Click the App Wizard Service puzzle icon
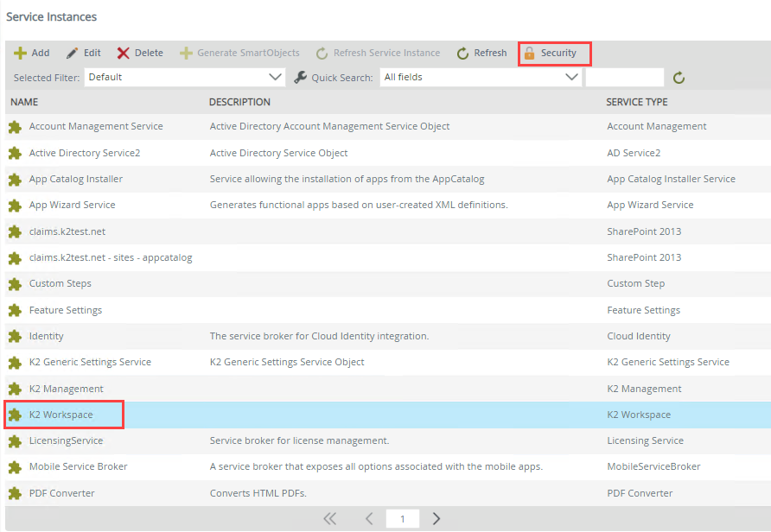The image size is (771, 532). (x=15, y=206)
